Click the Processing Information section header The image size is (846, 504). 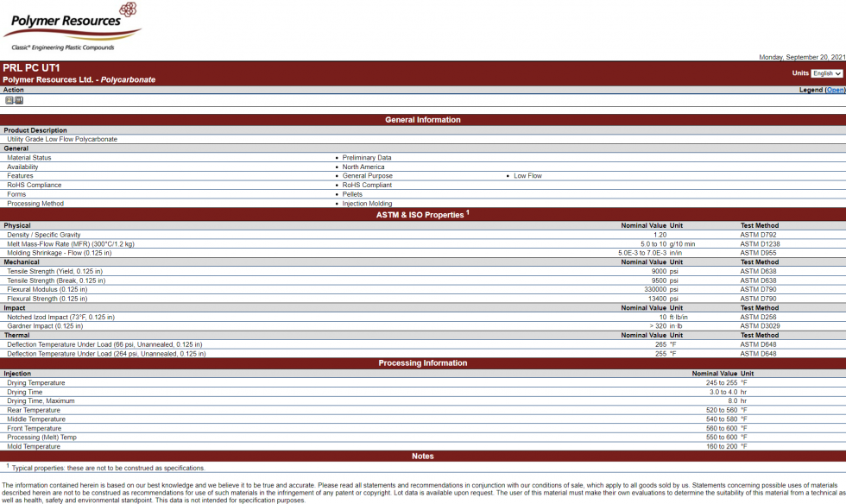click(422, 363)
